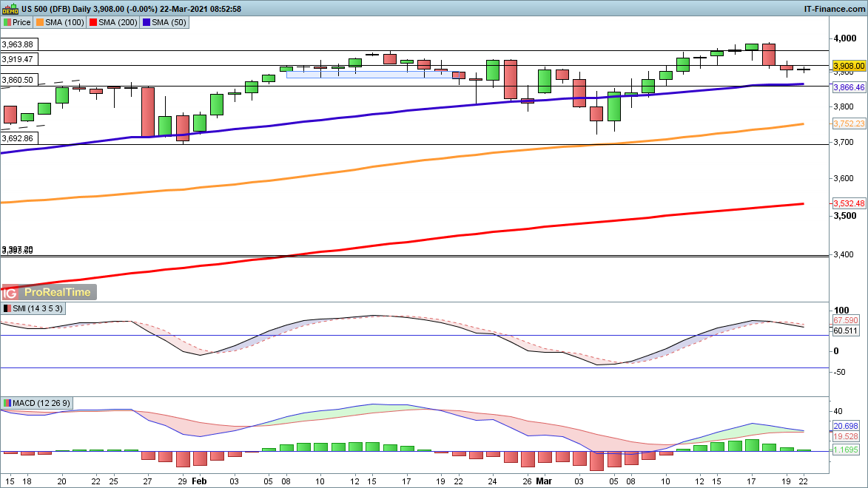Open the MACD (12 26 9) indicator settings

[38, 403]
